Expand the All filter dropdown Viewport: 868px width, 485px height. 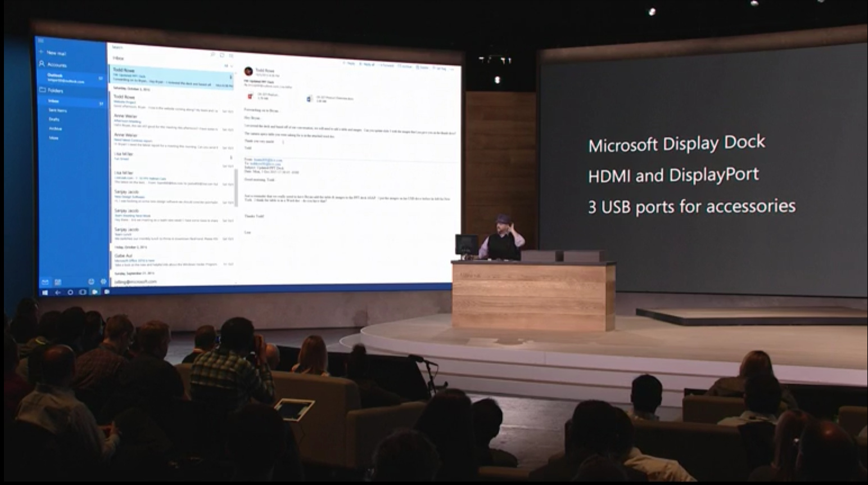[228, 66]
